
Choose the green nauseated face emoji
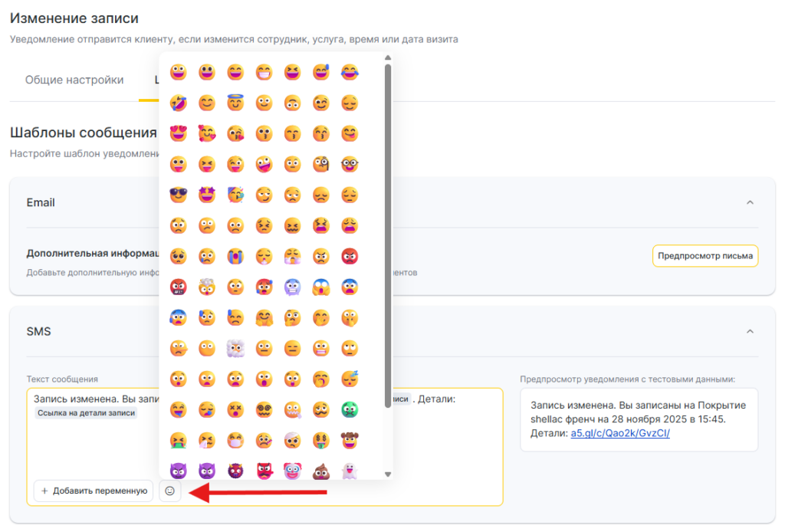click(x=350, y=409)
